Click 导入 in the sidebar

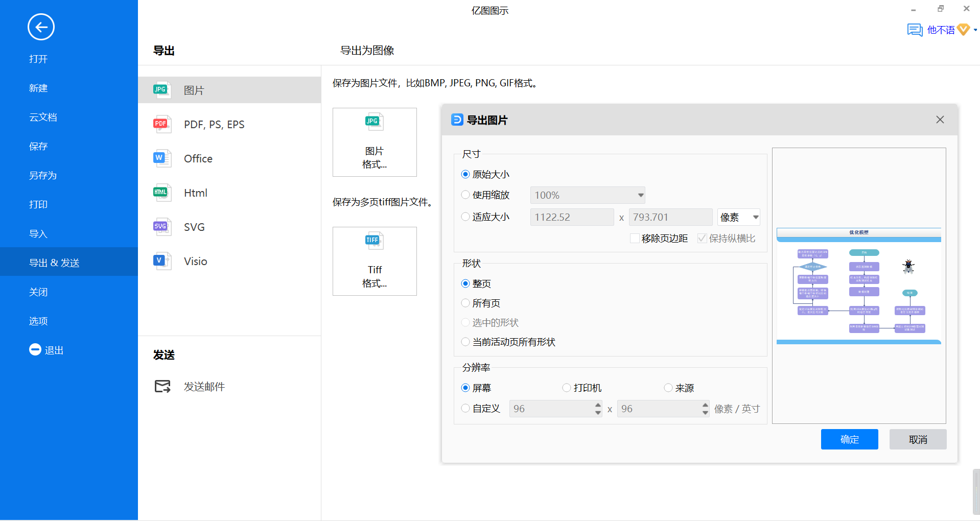coord(38,233)
